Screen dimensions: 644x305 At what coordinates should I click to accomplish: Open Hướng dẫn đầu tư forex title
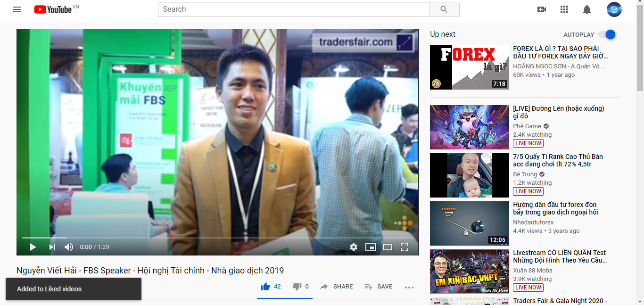click(555, 208)
